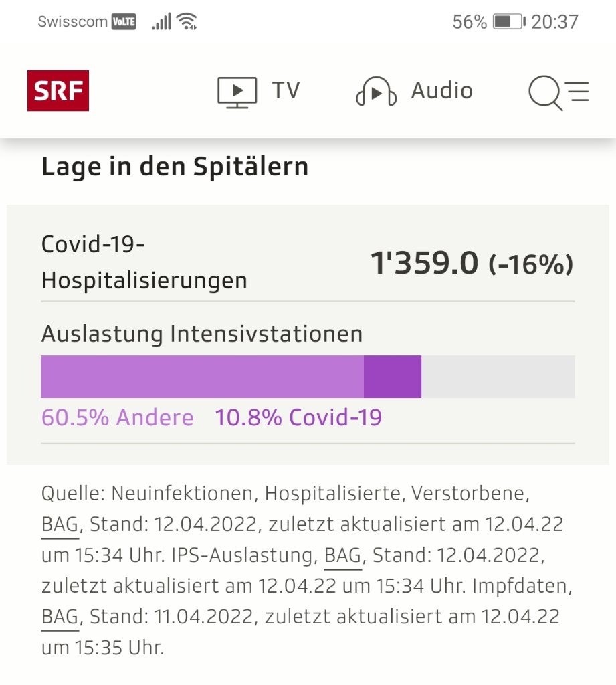
Task: Tap the 10.8% Covid-19 legend label
Action: coord(298,418)
